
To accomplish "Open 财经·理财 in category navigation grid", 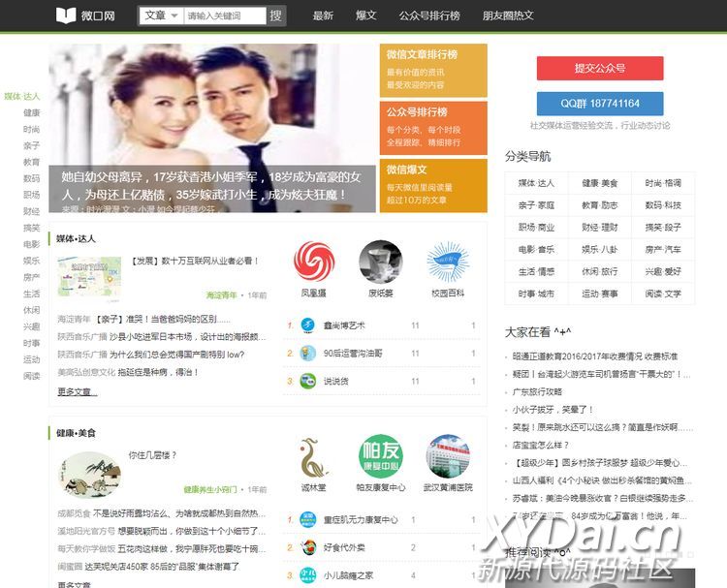I will click(599, 228).
